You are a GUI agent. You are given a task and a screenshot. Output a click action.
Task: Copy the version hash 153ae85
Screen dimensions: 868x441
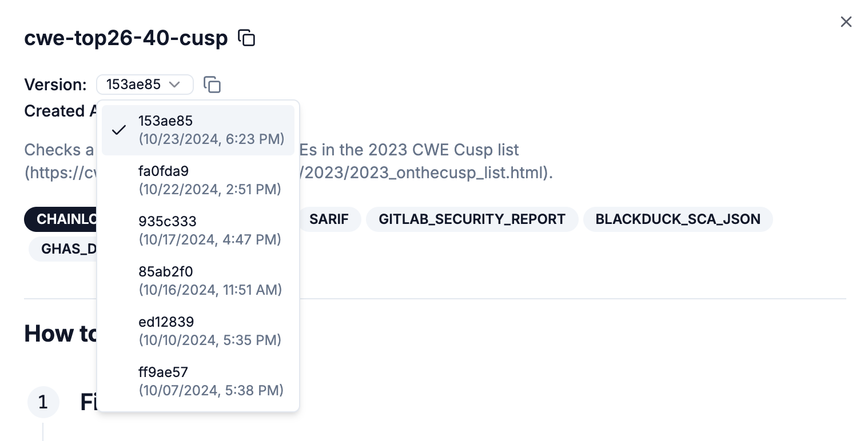tap(212, 85)
